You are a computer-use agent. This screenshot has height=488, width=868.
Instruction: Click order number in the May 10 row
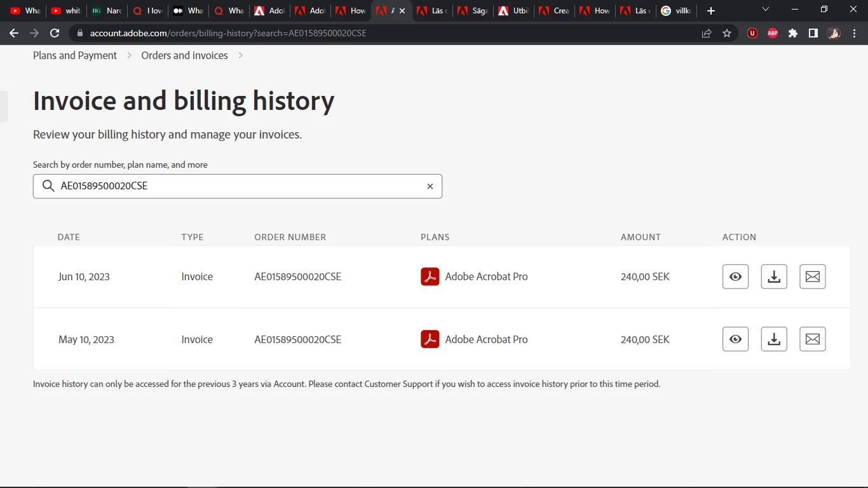point(297,339)
